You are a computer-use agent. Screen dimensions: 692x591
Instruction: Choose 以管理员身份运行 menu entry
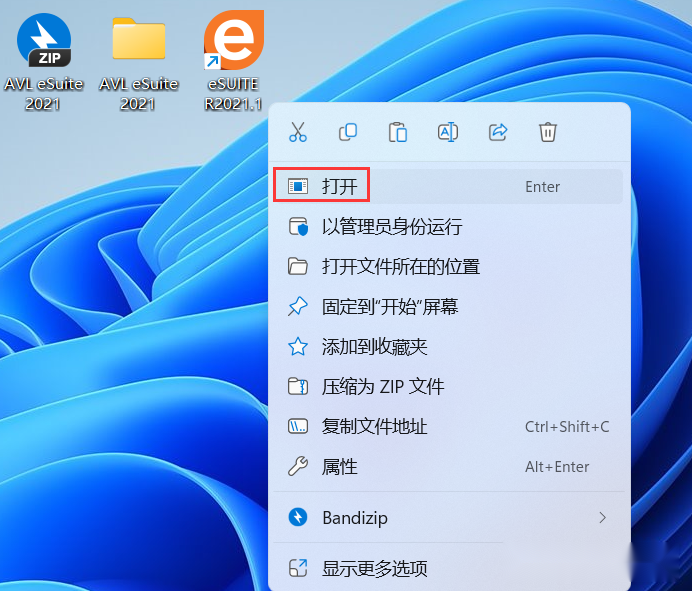point(448,226)
